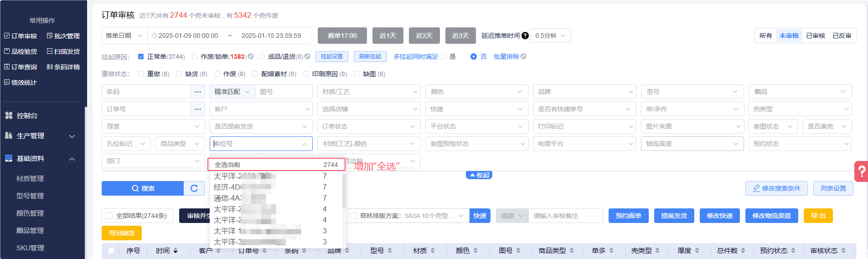Click the 基础资料 icon

pyautogui.click(x=8, y=158)
